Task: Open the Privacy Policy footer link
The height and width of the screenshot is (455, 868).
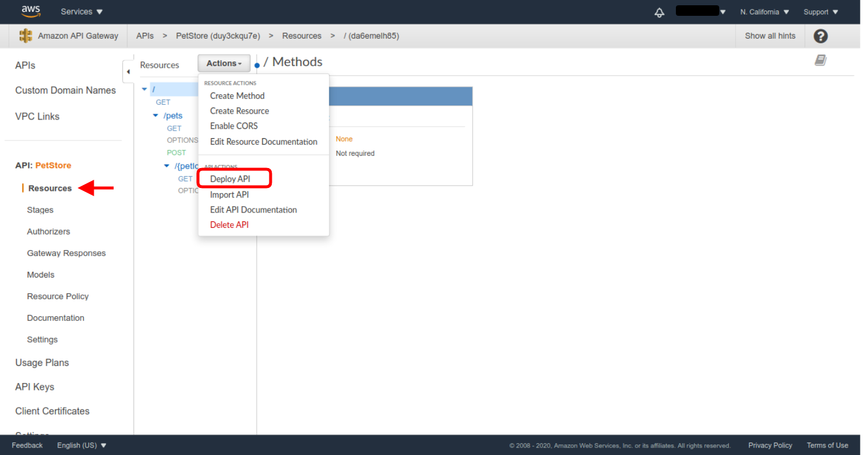Action: tap(770, 445)
